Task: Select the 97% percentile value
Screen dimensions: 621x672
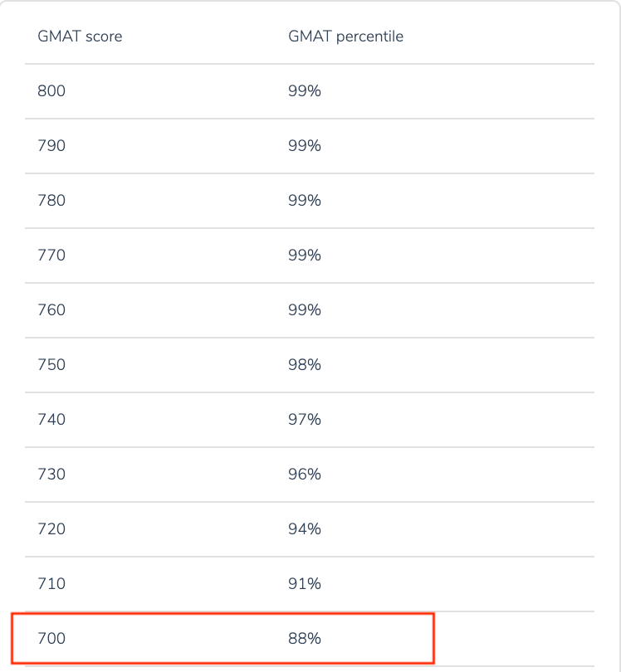Action: tap(305, 420)
